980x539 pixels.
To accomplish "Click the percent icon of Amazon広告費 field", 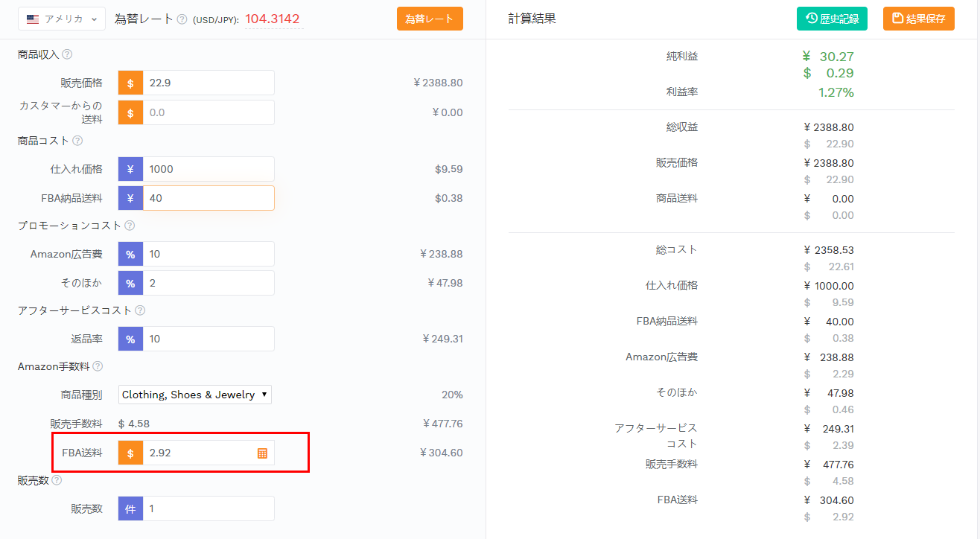I will (130, 254).
